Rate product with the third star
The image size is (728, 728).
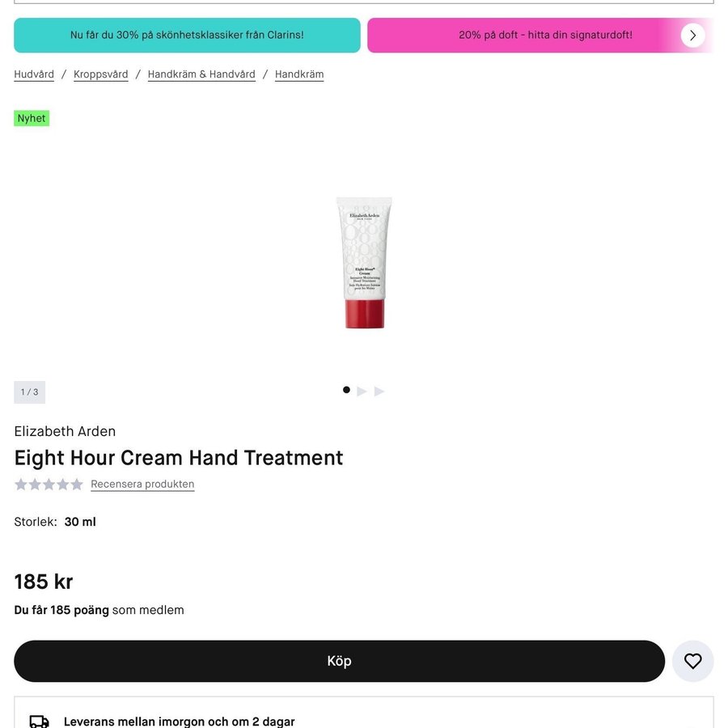coord(49,485)
